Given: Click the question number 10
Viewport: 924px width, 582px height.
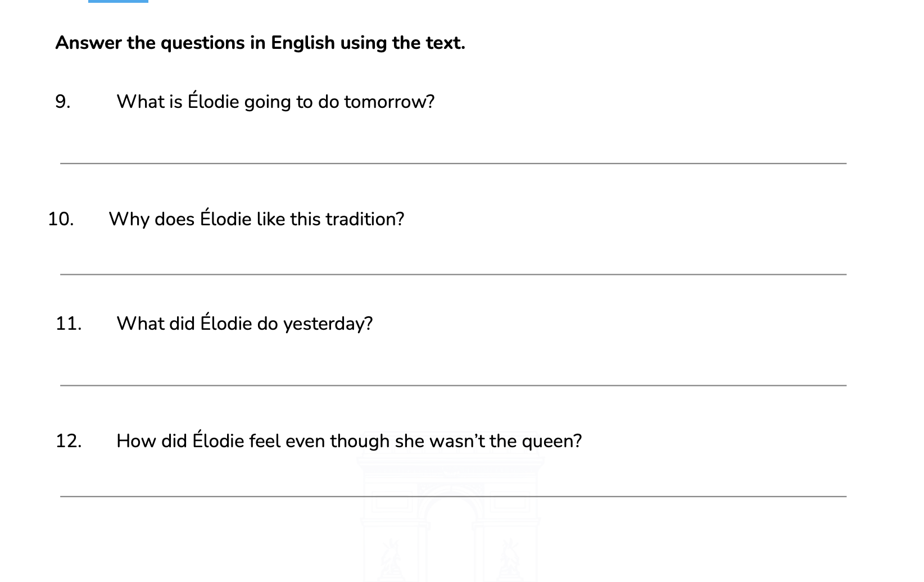Looking at the screenshot, I should coord(61,219).
